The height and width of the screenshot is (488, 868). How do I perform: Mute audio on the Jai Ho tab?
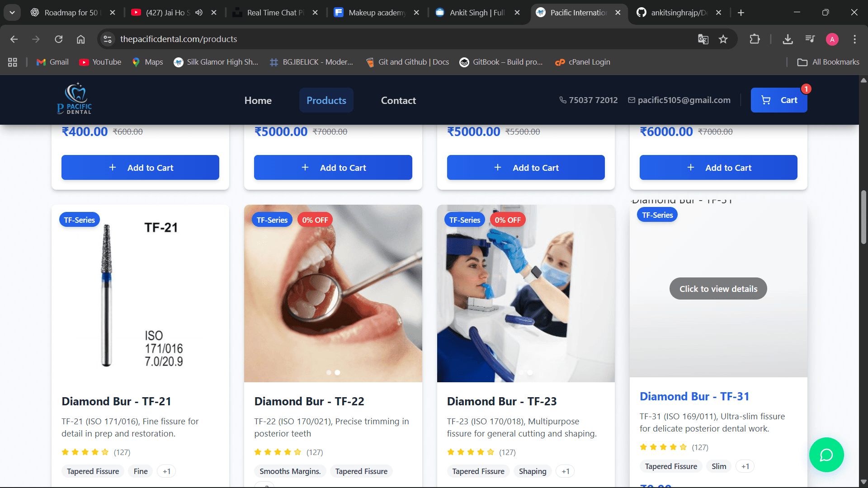(199, 13)
